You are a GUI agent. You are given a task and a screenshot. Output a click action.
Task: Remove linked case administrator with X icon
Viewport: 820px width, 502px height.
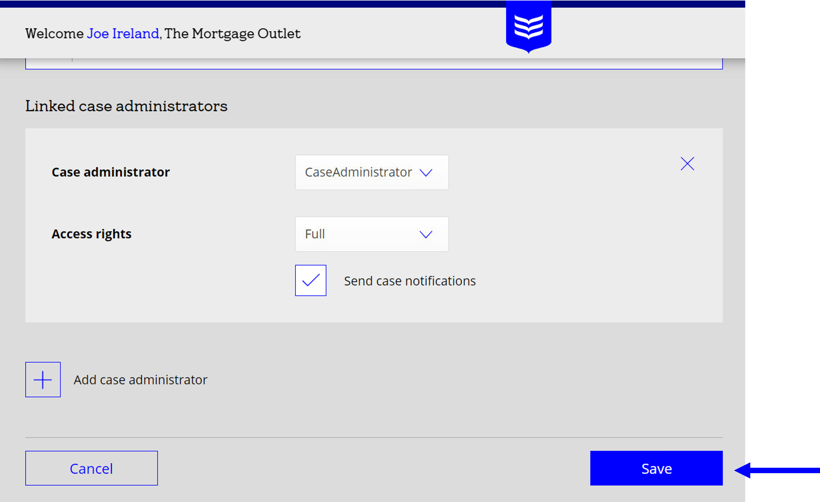point(687,164)
